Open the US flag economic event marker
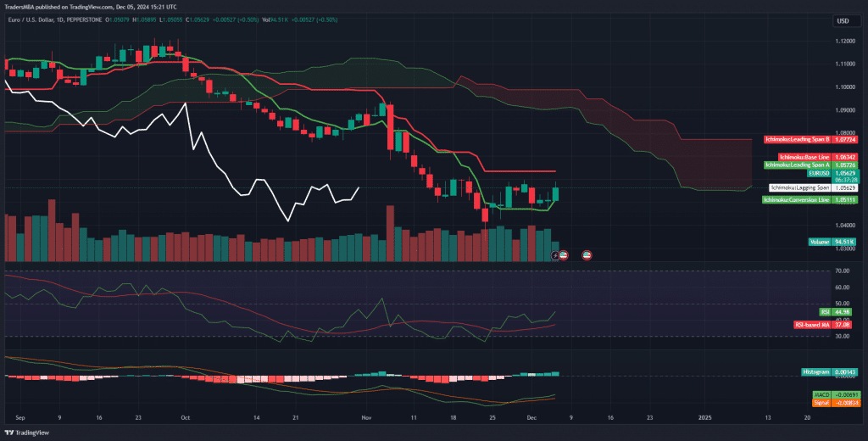The image size is (868, 441). click(x=586, y=254)
